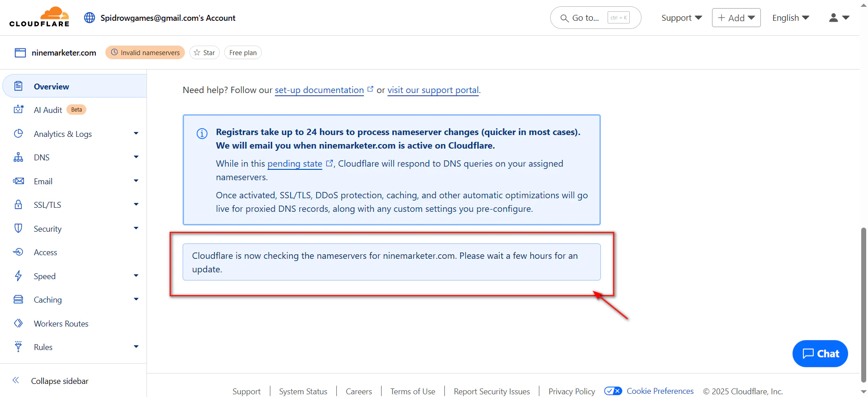Click the ninemarketer.com domain name
The height and width of the screenshot is (397, 868).
(64, 53)
